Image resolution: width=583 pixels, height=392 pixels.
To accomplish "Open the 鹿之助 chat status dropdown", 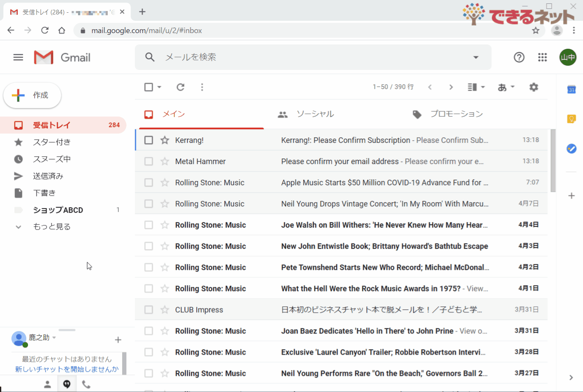I will (54, 338).
